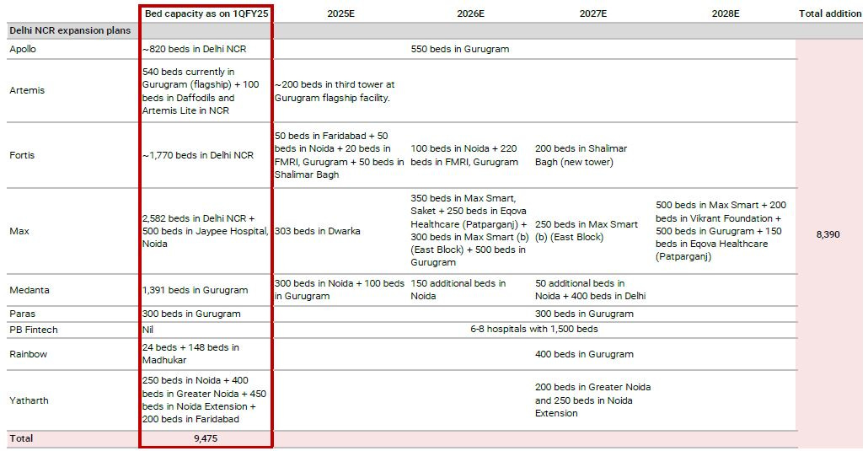This screenshot has width=868, height=451.
Task: Click the PB Fintech 'Nil' cell
Action: pos(147,330)
